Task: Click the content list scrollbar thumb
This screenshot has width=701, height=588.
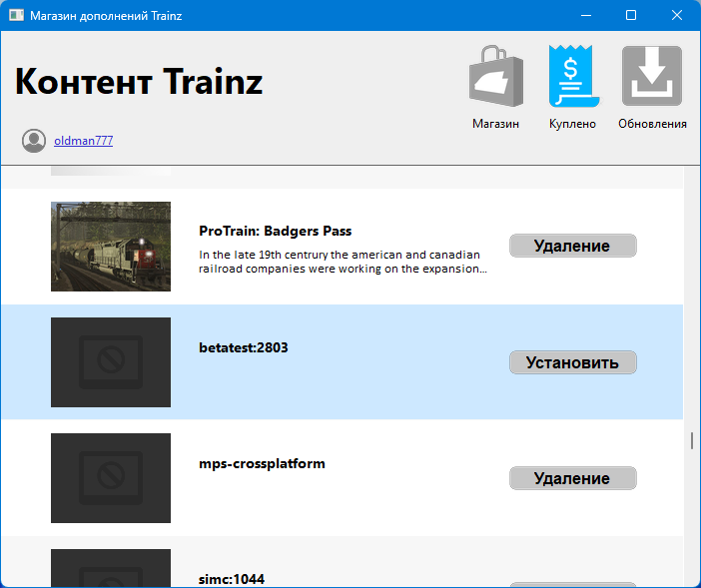Action: (692, 440)
